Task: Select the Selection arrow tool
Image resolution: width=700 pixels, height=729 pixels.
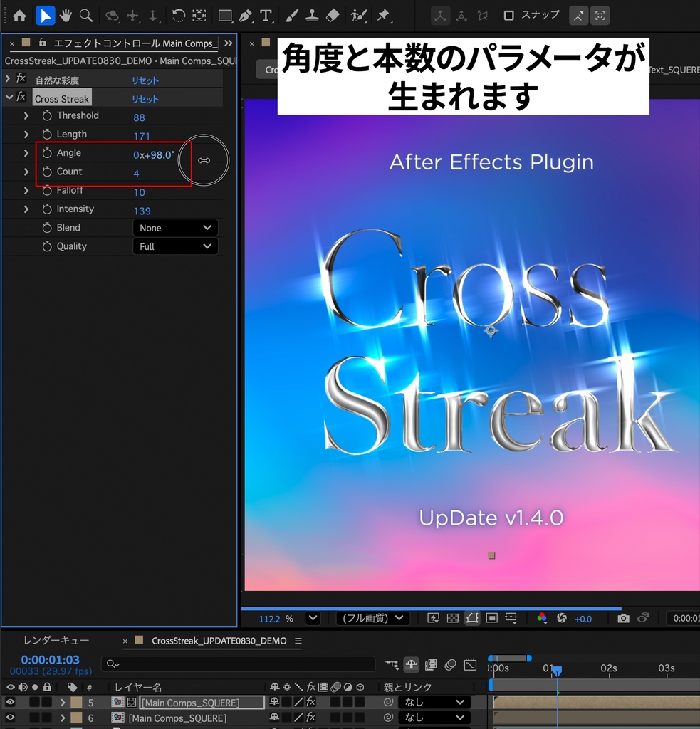Action: [x=45, y=16]
